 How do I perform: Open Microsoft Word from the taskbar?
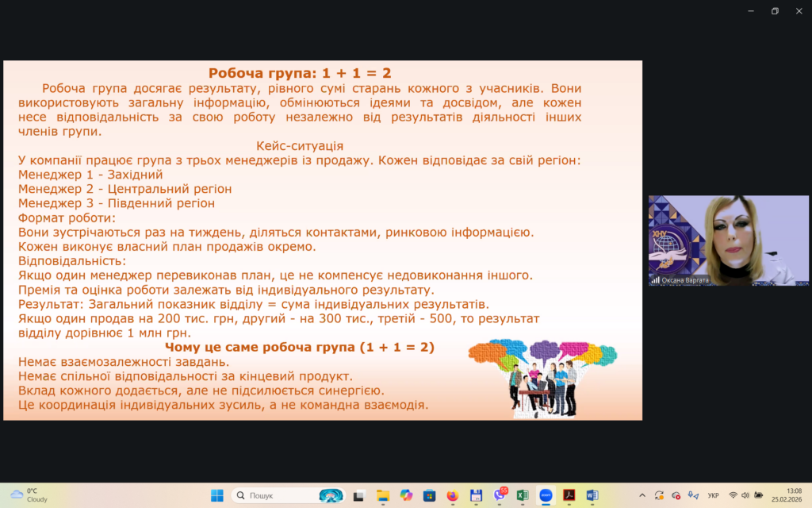click(x=592, y=495)
